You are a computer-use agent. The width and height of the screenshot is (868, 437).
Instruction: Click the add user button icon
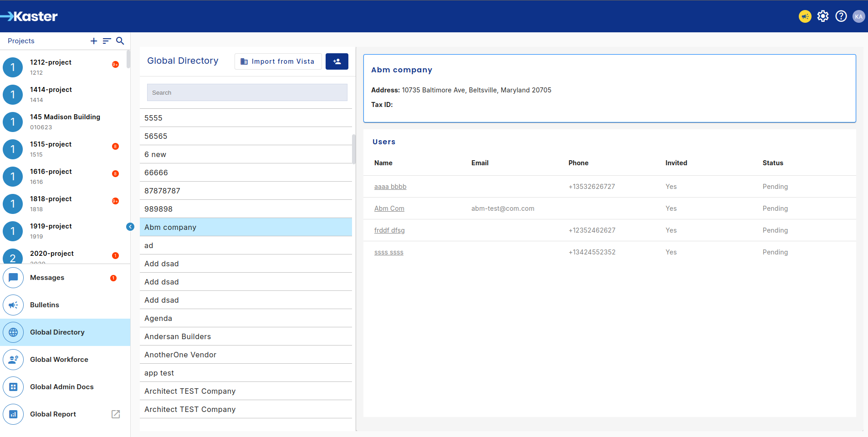[x=337, y=61]
